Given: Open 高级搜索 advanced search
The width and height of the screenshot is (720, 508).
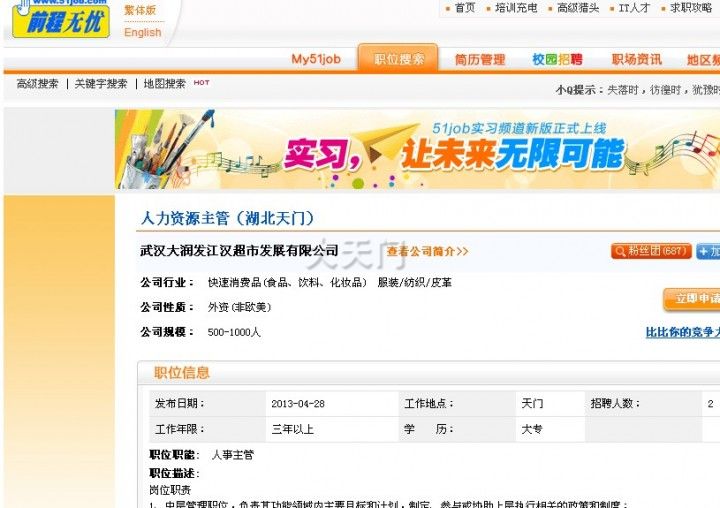Looking at the screenshot, I should point(37,84).
